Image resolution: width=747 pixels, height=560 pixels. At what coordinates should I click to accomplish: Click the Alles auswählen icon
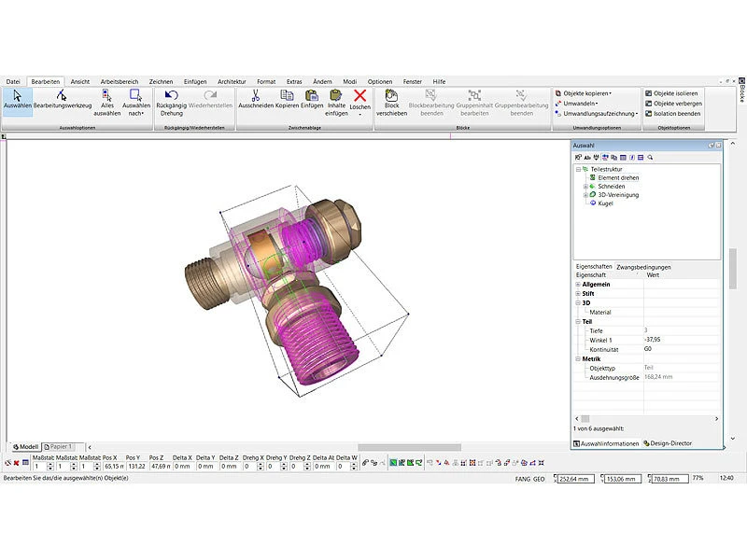106,95
